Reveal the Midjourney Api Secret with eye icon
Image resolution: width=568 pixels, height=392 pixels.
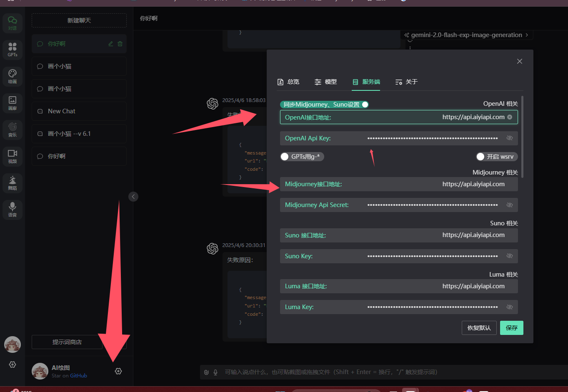[509, 205]
